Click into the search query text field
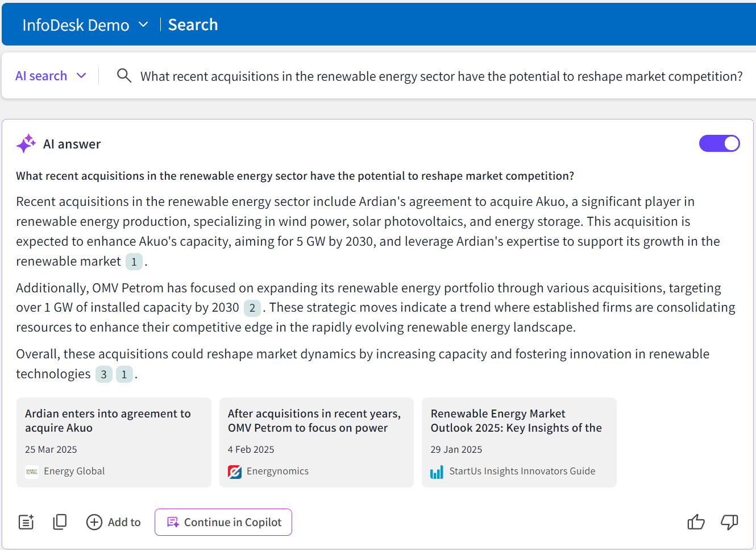The width and height of the screenshot is (756, 550). pos(441,76)
